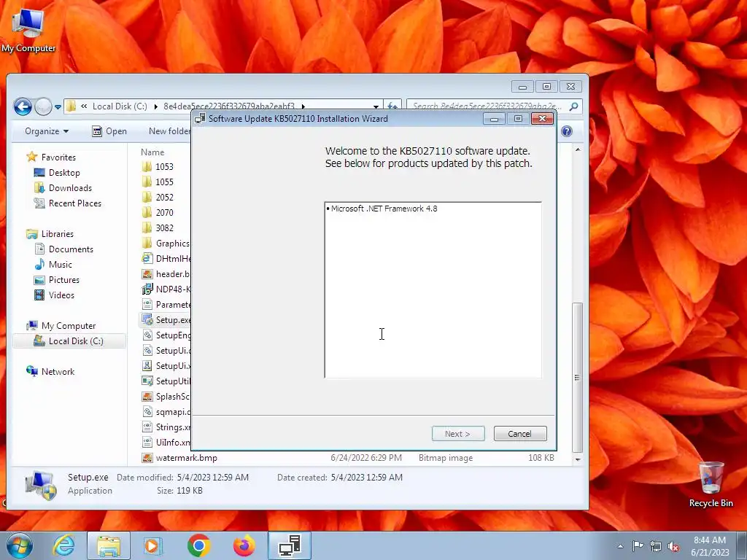The width and height of the screenshot is (747, 560).
Task: Select the watermark.bmp file
Action: (179, 458)
